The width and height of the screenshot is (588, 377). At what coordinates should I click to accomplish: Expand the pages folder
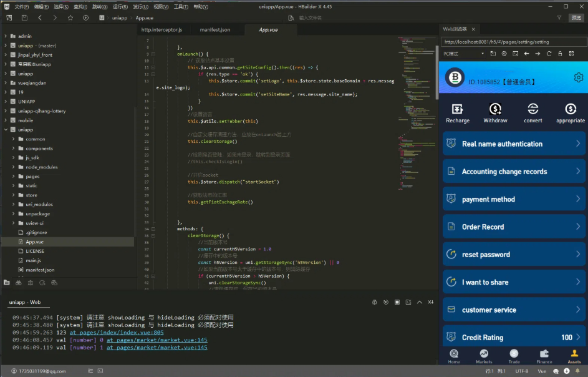pyautogui.click(x=14, y=176)
